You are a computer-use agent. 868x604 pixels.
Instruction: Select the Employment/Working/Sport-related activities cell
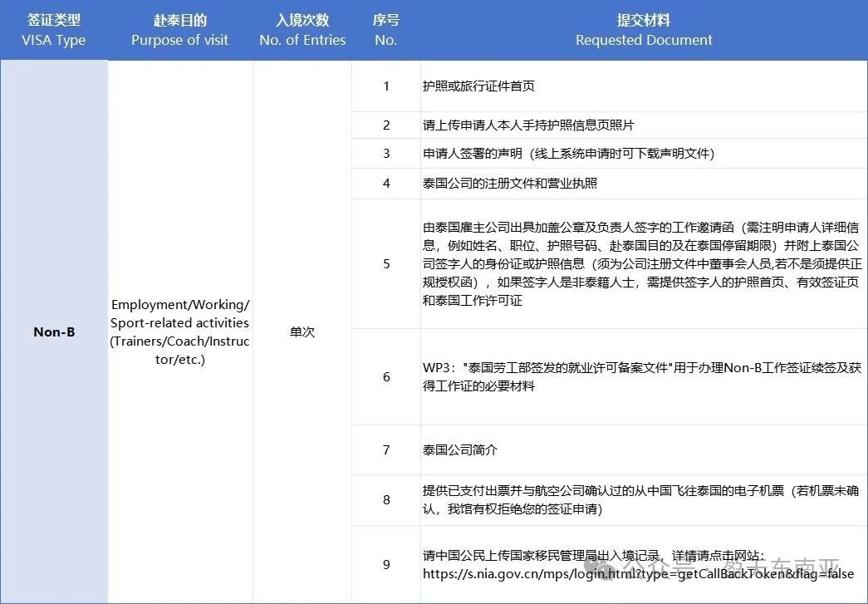pyautogui.click(x=179, y=331)
